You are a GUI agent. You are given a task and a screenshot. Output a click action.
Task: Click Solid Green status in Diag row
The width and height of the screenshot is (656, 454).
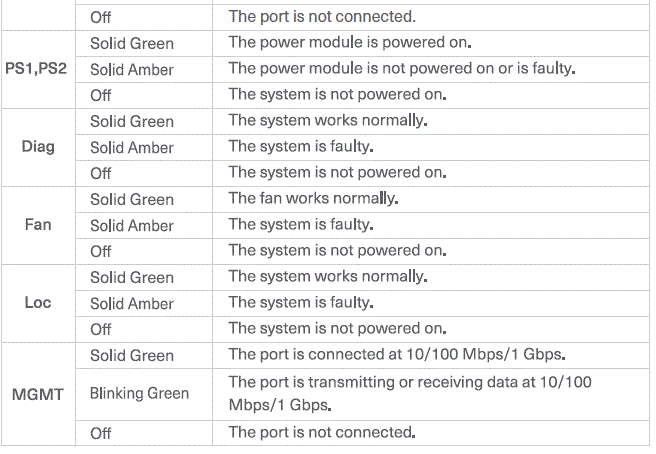(x=131, y=121)
